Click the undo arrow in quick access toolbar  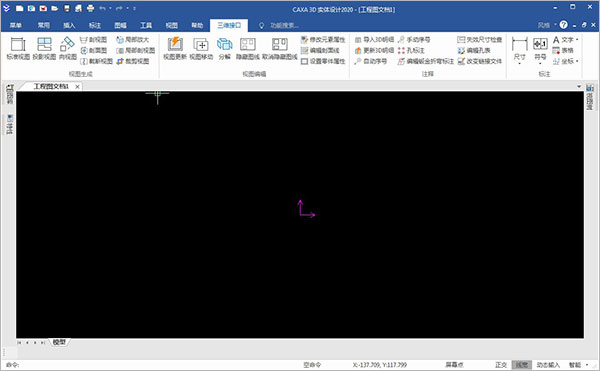102,8
